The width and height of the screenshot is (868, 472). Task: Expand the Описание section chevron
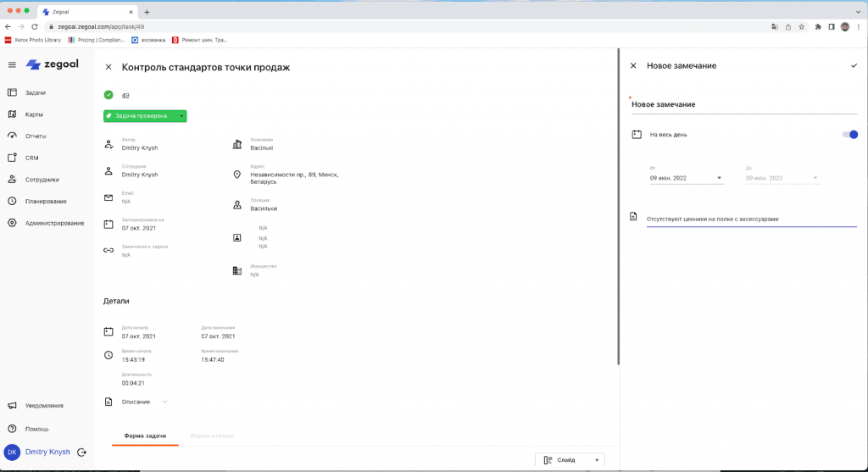(x=165, y=402)
